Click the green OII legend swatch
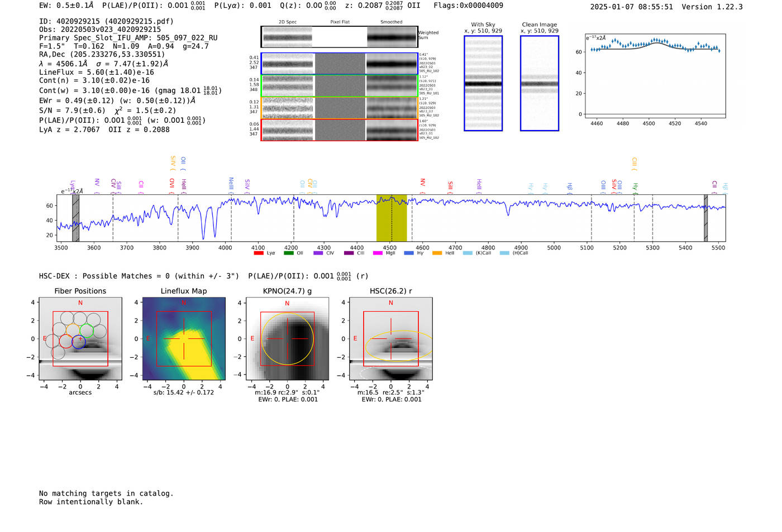This screenshot has width=782, height=532. pos(288,253)
